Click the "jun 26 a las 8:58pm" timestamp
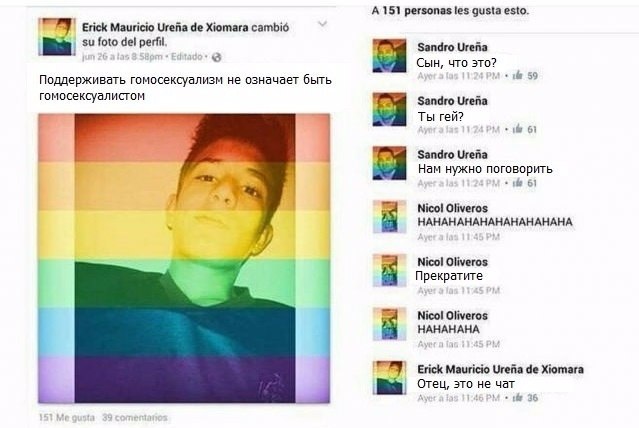 point(122,57)
